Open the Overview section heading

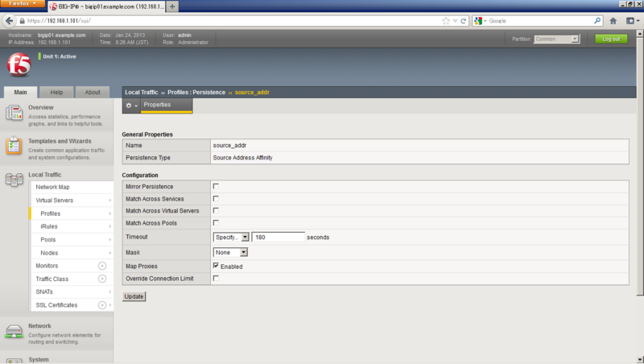pyautogui.click(x=41, y=108)
